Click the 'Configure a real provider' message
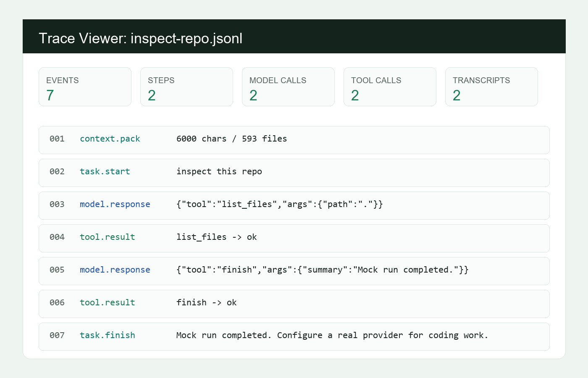588x378 pixels. 332,335
